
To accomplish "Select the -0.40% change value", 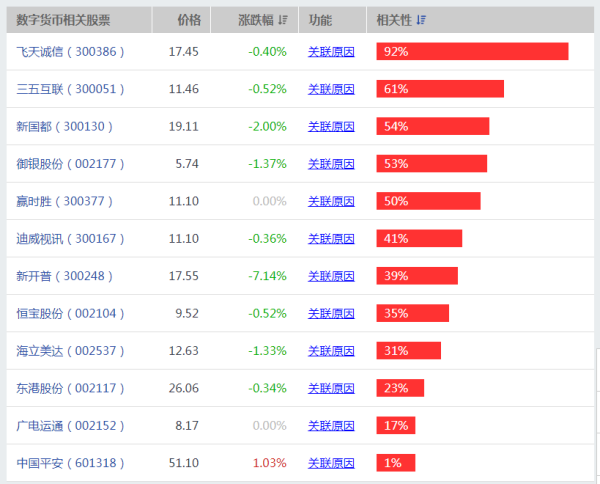I will (267, 52).
